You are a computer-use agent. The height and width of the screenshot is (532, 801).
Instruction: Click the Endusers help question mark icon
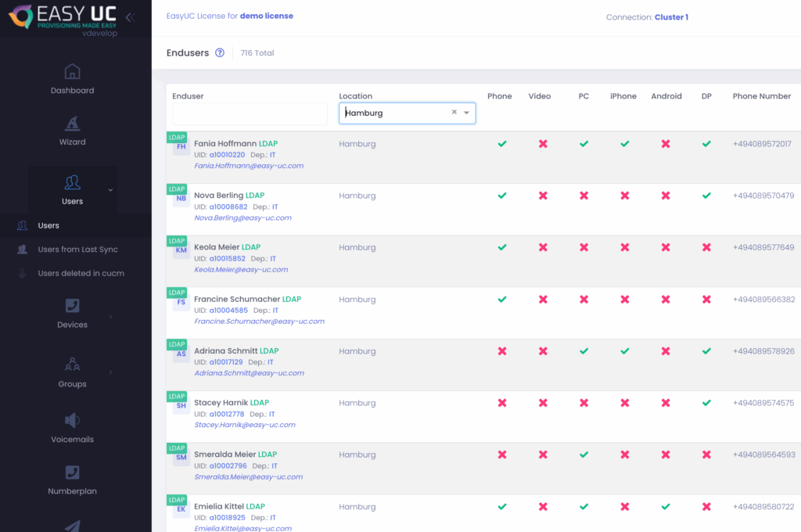coord(220,53)
